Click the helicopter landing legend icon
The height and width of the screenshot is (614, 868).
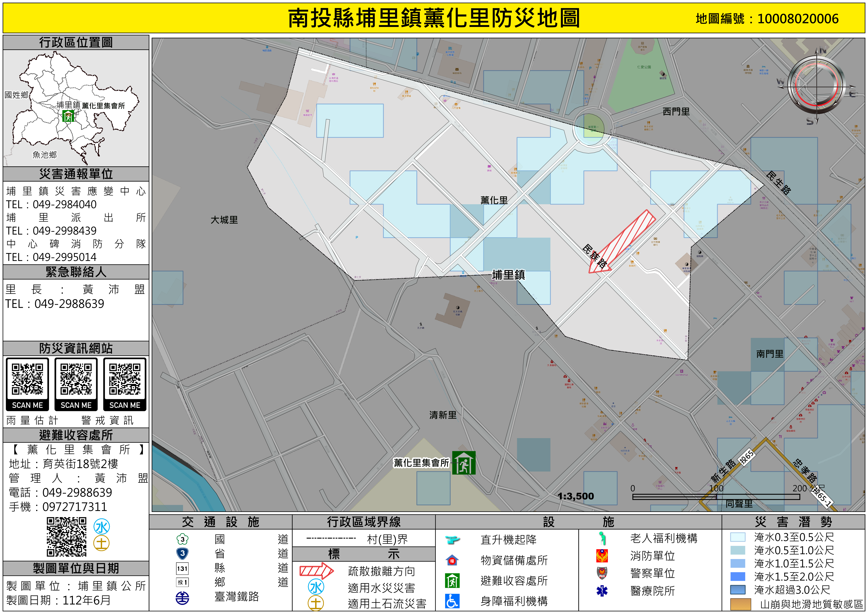(452, 539)
